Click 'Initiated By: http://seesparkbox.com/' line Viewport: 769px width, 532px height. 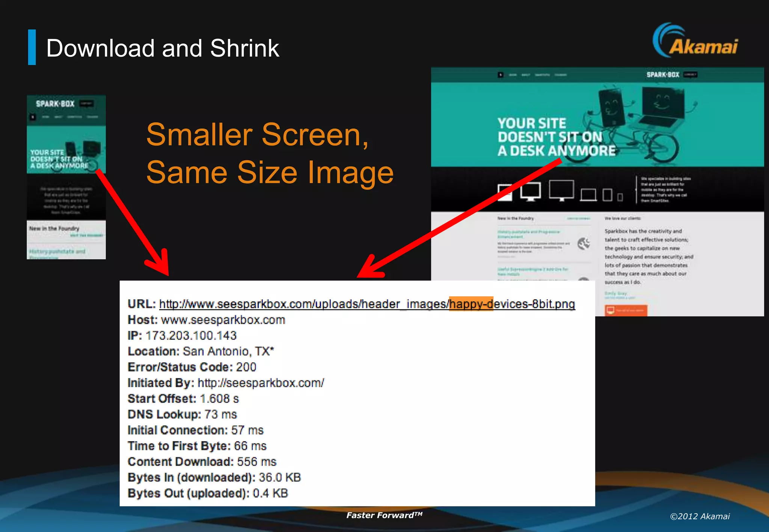[226, 383]
